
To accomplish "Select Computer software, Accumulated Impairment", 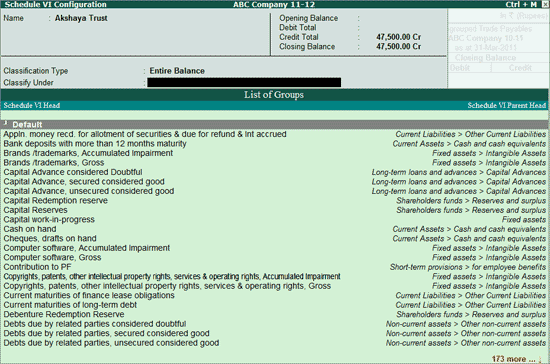I will (87, 248).
